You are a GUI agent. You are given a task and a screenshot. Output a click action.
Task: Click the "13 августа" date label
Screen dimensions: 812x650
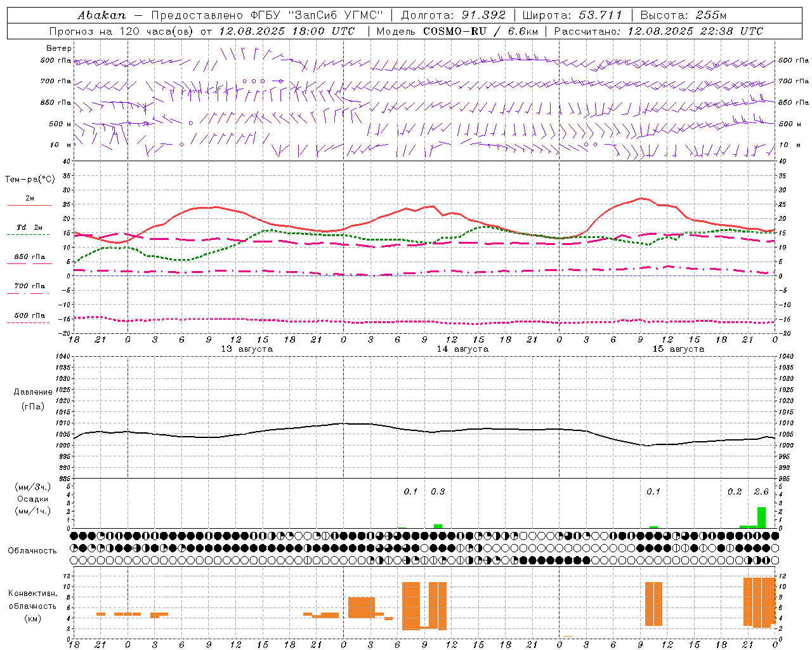pyautogui.click(x=247, y=349)
